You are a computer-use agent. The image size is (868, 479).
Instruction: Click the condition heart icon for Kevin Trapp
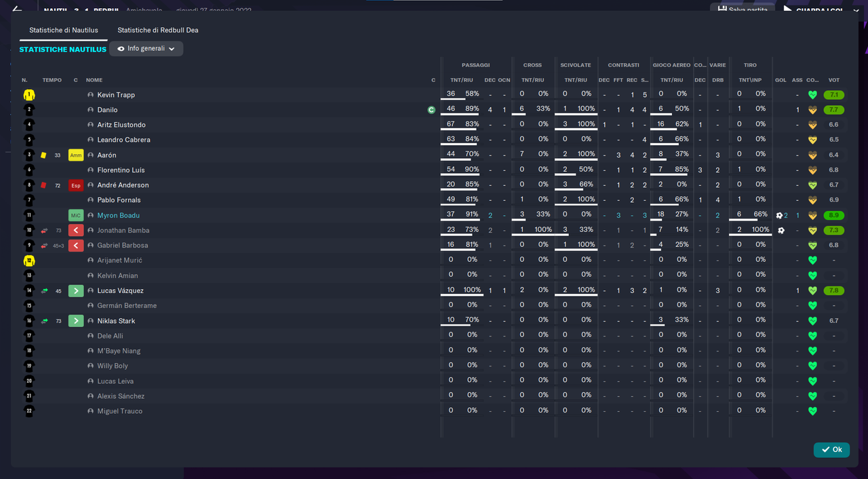coord(812,95)
